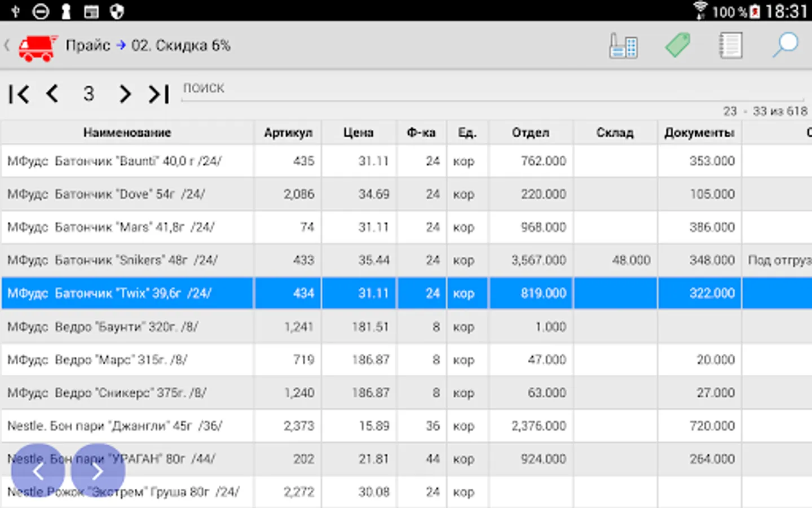Tap the do-not-disturb circle icon in status bar
The width and height of the screenshot is (812, 508).
coord(41,11)
